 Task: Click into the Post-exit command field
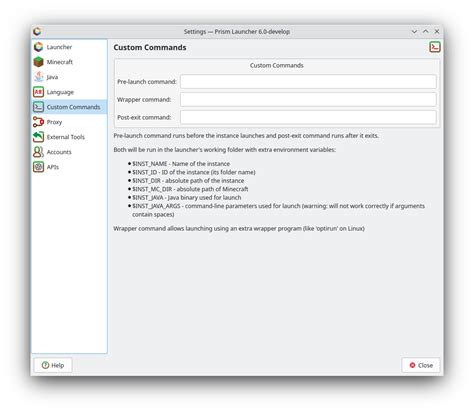(x=308, y=117)
